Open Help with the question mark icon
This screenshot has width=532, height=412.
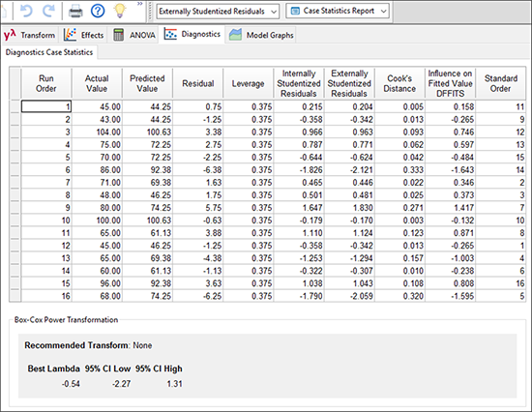[x=98, y=12]
